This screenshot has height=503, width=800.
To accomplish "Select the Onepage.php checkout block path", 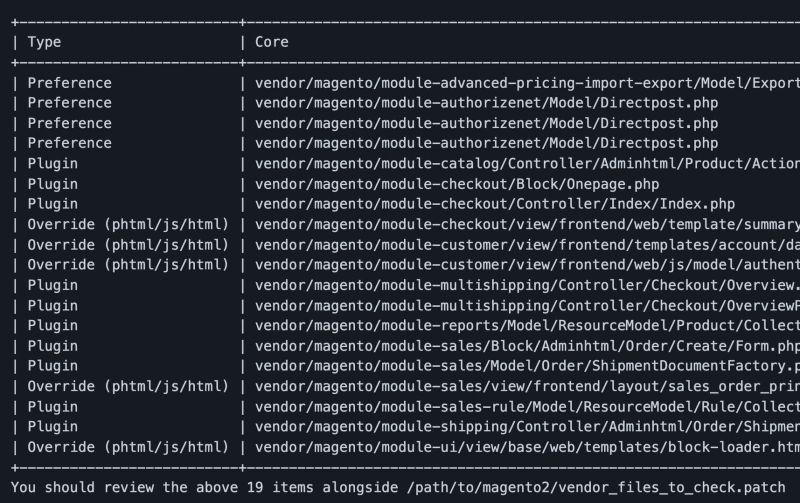I will point(457,184).
